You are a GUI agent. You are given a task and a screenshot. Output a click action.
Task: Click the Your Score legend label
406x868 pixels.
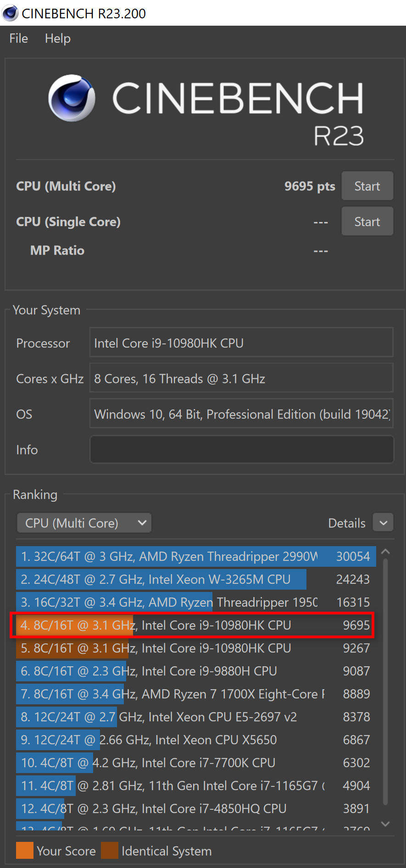click(66, 851)
